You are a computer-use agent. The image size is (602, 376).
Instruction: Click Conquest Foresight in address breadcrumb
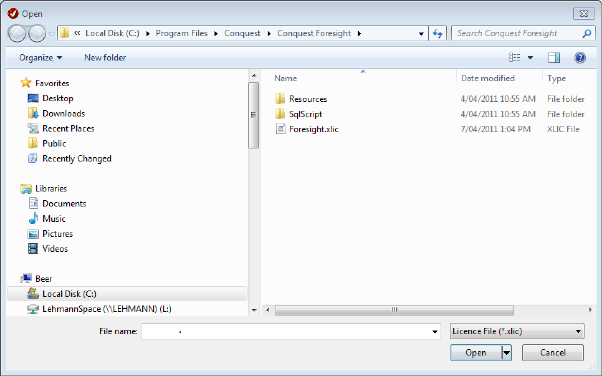pos(314,33)
